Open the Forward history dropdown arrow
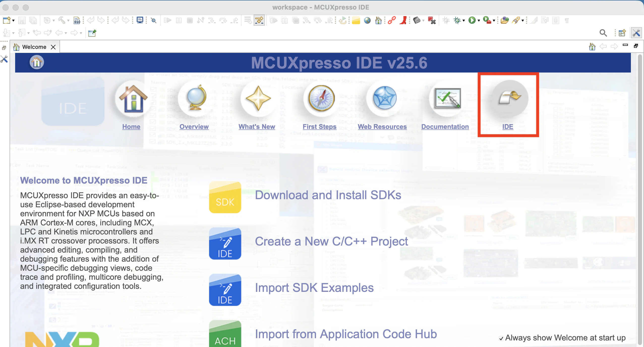Screen dimensions: 644x347 pos(81,33)
